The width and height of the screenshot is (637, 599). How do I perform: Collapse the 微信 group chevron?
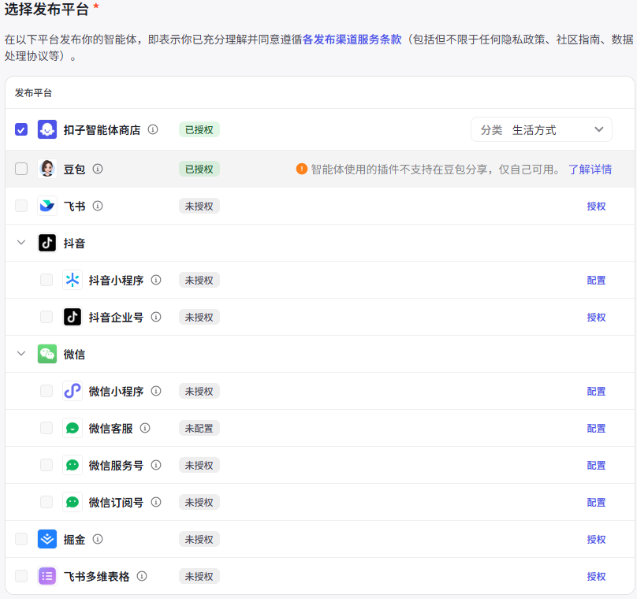click(21, 354)
